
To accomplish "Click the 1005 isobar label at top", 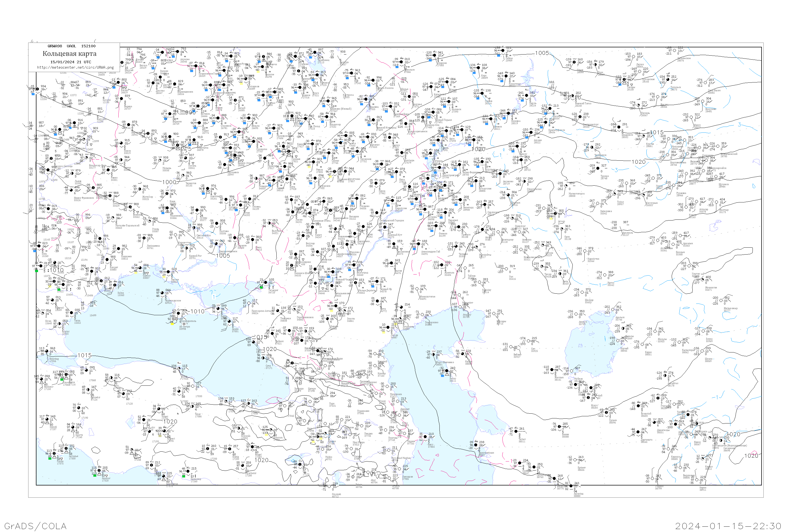I will click(542, 53).
